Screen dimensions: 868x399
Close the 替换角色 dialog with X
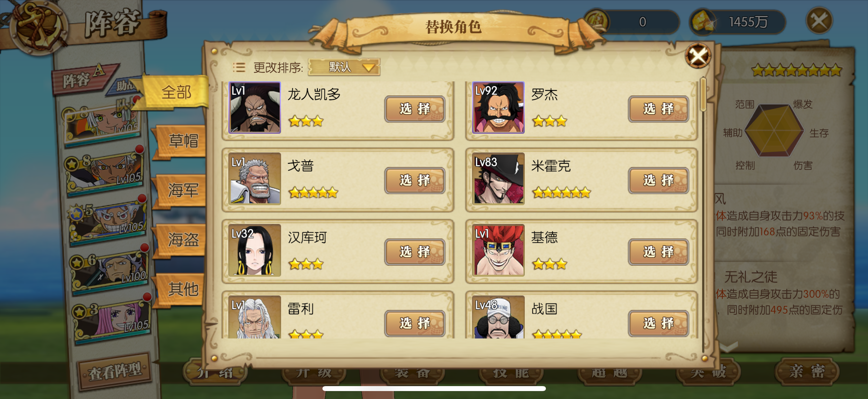coord(698,56)
